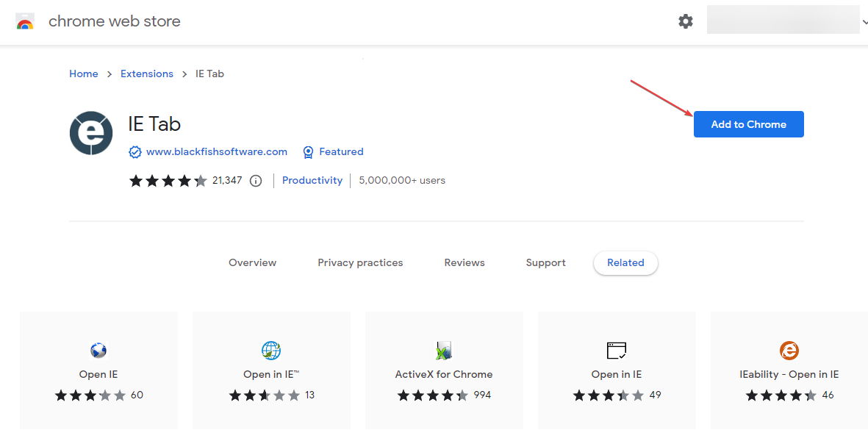Click the blurred account email field
Image resolution: width=868 pixels, height=430 pixels.
783,20
